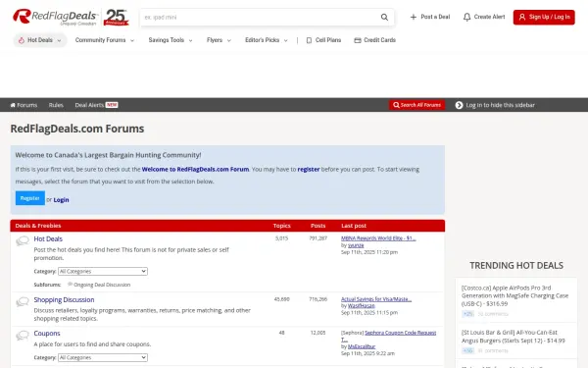The height and width of the screenshot is (368, 588).
Task: Open the Savings Tools dropdown
Action: 171,40
